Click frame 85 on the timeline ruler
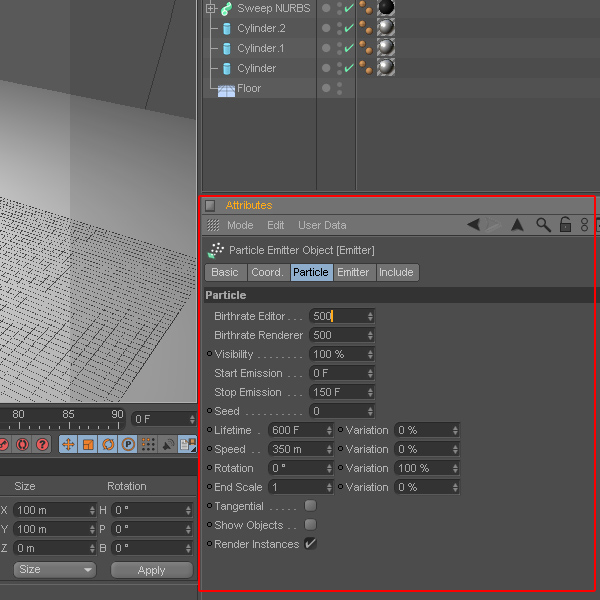 68,414
